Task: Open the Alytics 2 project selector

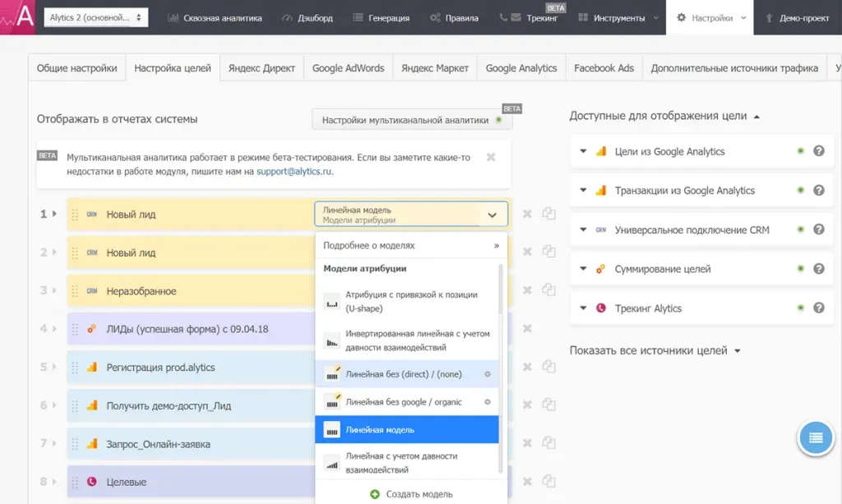Action: (x=95, y=18)
